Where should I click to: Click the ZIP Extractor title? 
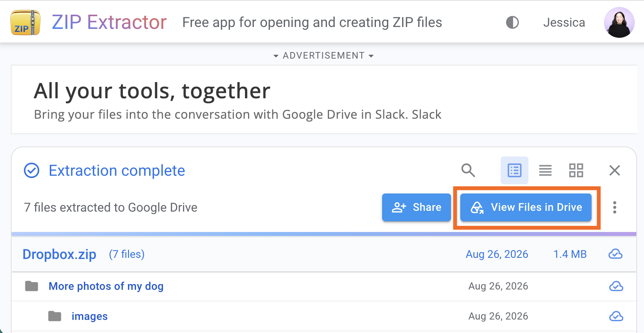pyautogui.click(x=109, y=22)
